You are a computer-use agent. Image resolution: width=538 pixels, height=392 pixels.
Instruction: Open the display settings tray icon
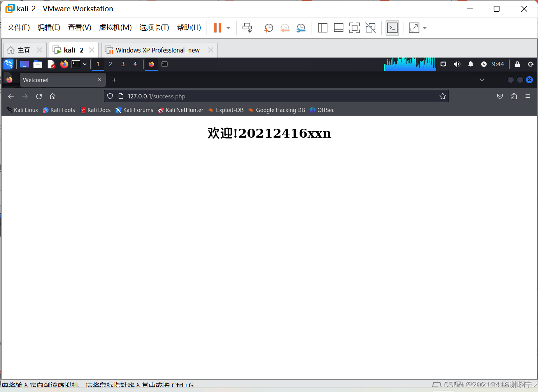pyautogui.click(x=443, y=64)
